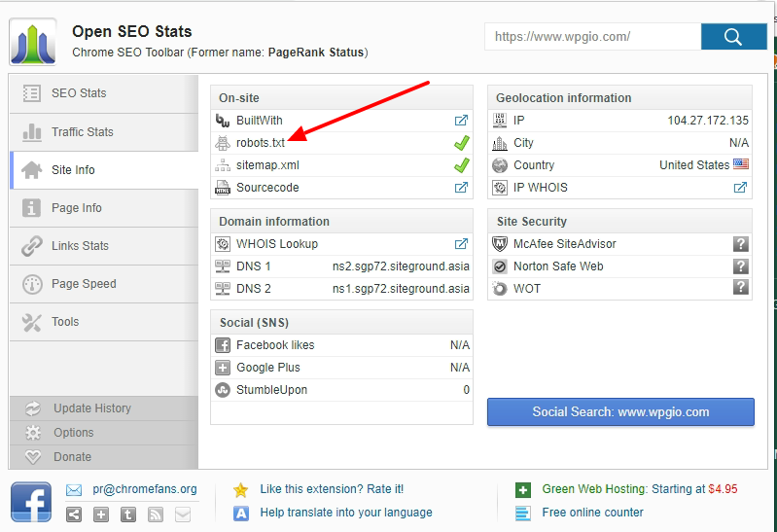Click the large Facebook icon in footer
The width and height of the screenshot is (777, 532).
coord(31,502)
